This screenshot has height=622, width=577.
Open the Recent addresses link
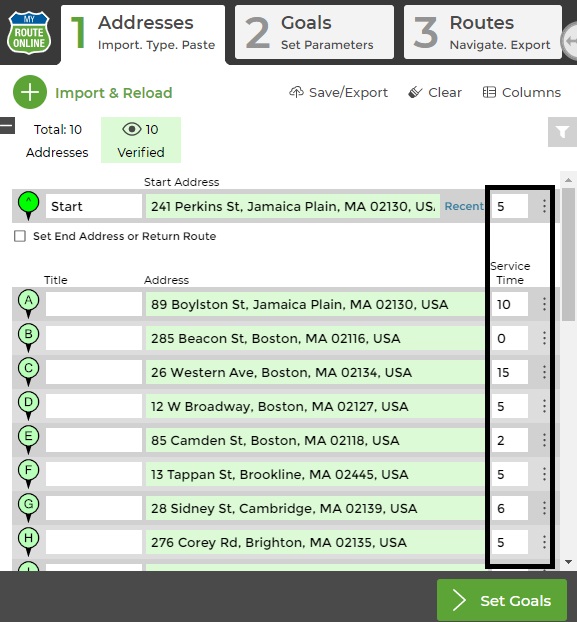[x=464, y=206]
